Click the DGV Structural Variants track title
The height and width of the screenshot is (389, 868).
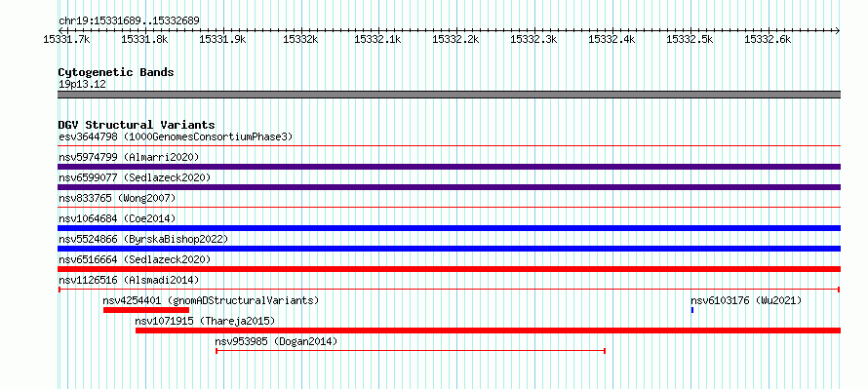[x=137, y=125]
